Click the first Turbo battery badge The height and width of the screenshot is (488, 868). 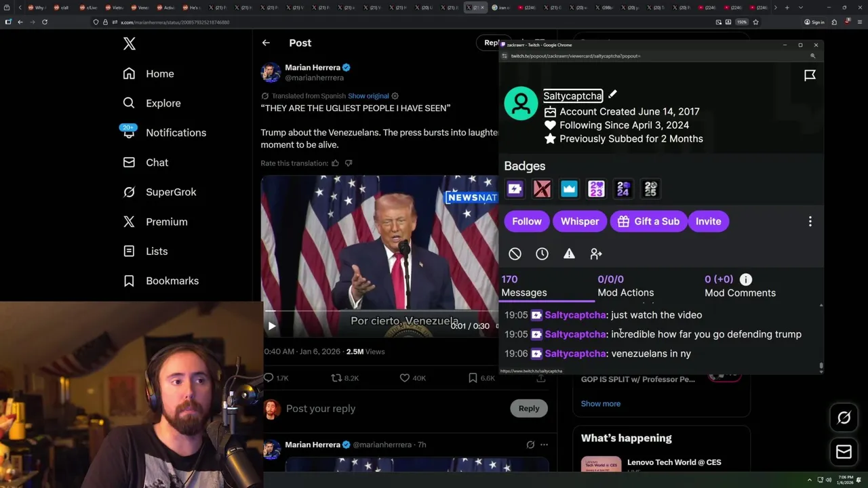point(515,189)
